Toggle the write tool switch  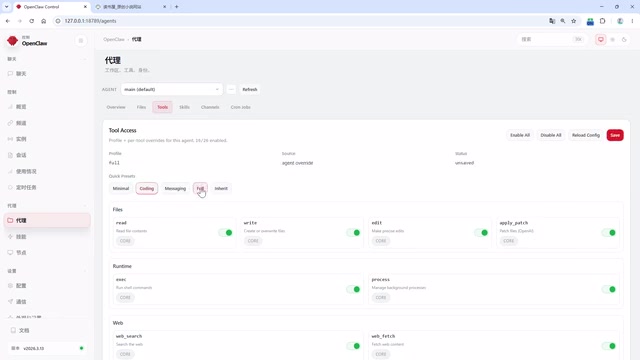[x=353, y=233]
